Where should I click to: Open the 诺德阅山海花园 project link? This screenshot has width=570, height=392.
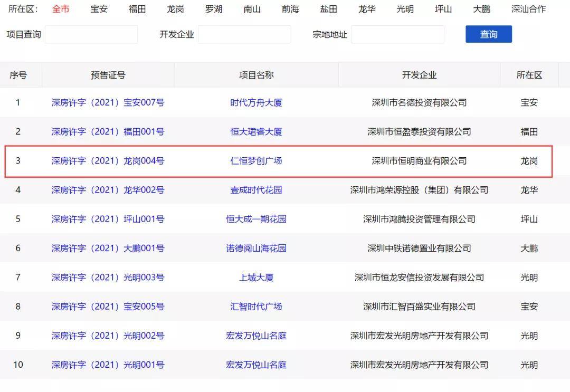tap(256, 248)
